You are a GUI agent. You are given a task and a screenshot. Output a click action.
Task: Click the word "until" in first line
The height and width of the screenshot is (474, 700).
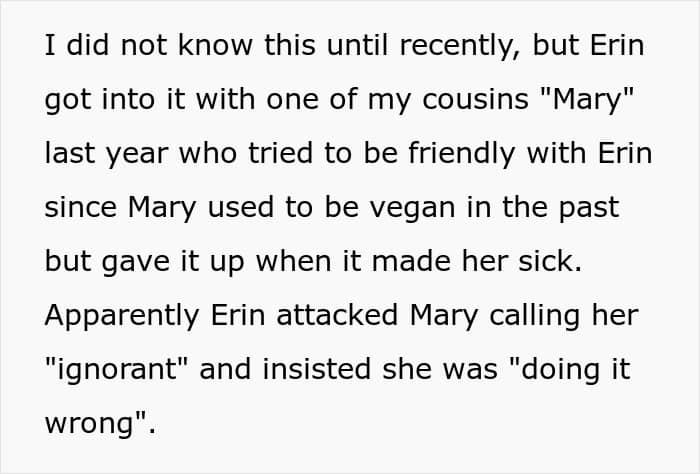tap(358, 45)
